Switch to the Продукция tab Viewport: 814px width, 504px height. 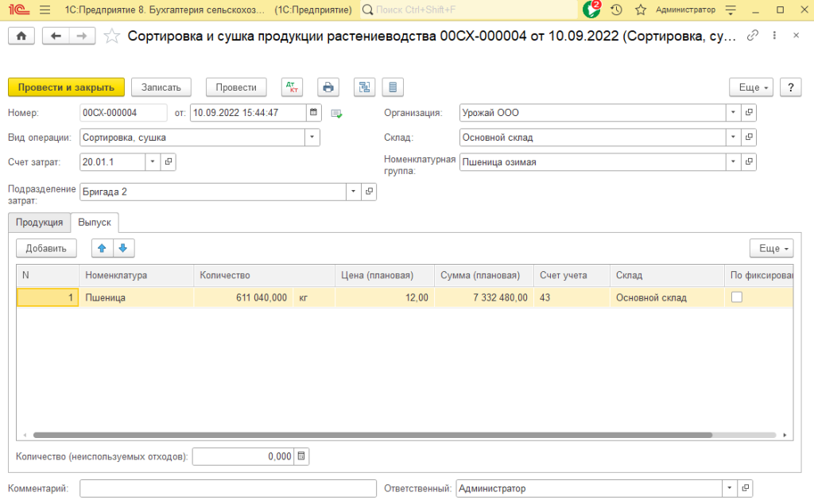coord(39,223)
